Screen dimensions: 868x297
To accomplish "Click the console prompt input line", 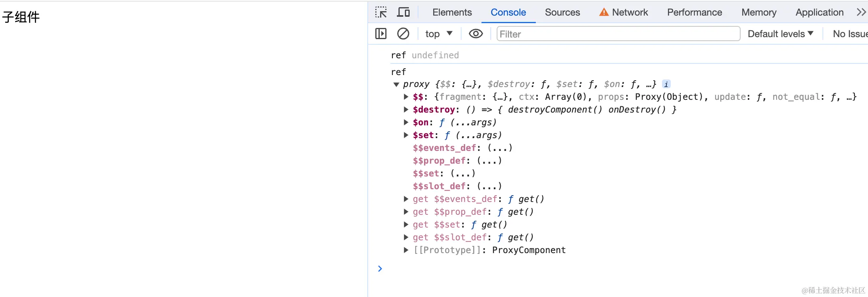I will click(623, 269).
